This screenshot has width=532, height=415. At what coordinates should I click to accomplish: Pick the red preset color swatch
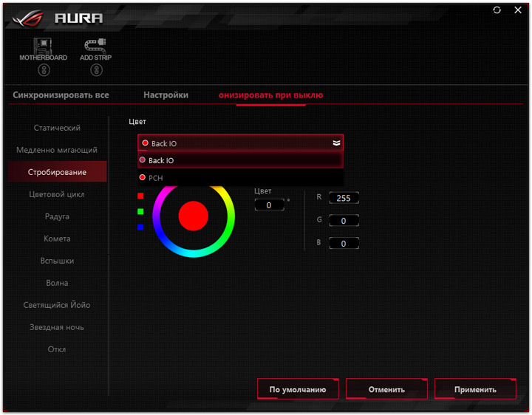click(140, 196)
